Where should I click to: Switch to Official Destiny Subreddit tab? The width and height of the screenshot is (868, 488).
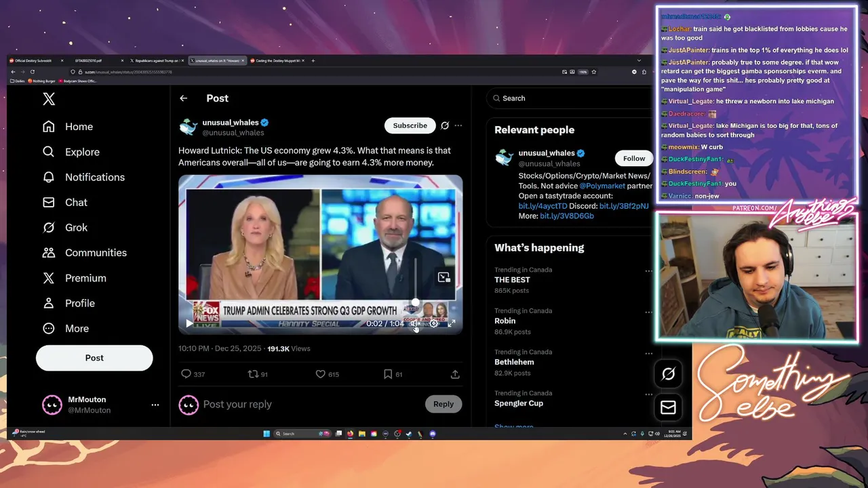pyautogui.click(x=36, y=60)
